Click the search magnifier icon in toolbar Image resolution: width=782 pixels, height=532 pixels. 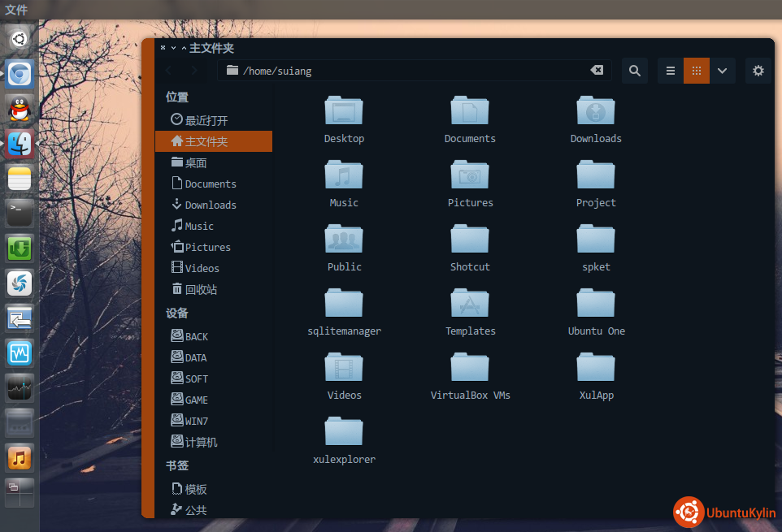coord(635,71)
